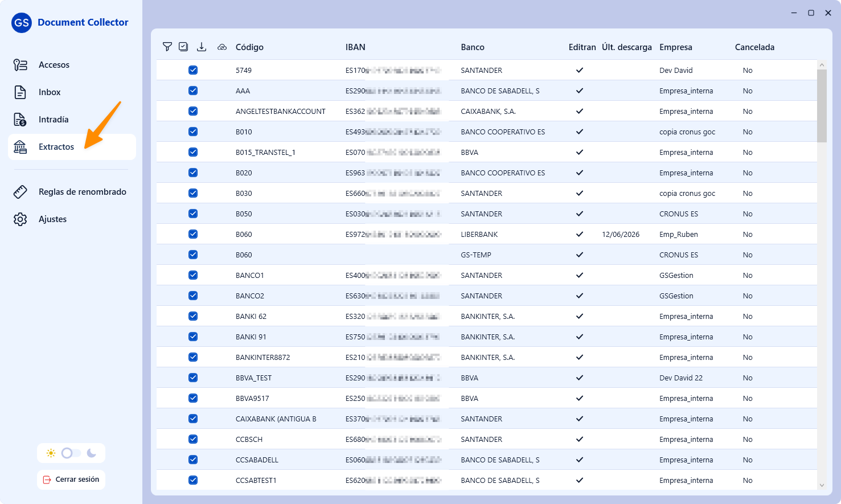
Task: Click the Reglas de renombrado ruler icon
Action: 20,192
